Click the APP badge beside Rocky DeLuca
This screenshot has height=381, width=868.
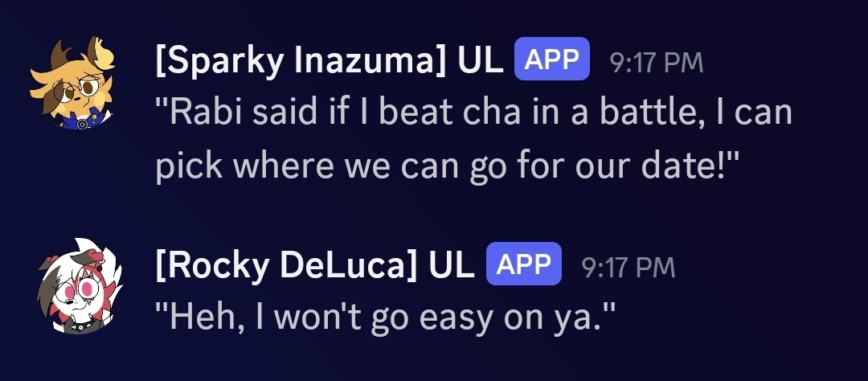[x=523, y=265]
